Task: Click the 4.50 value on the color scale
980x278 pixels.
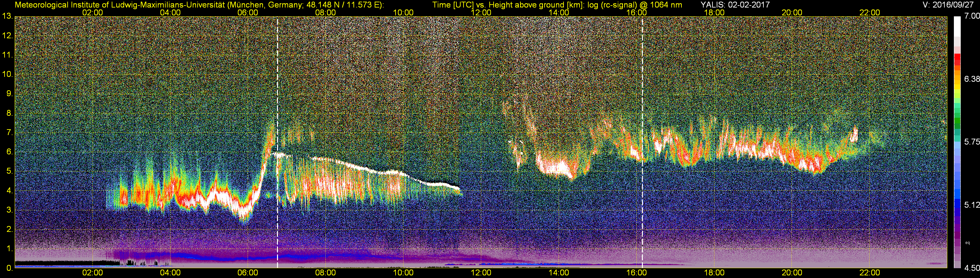Action: tap(972, 268)
